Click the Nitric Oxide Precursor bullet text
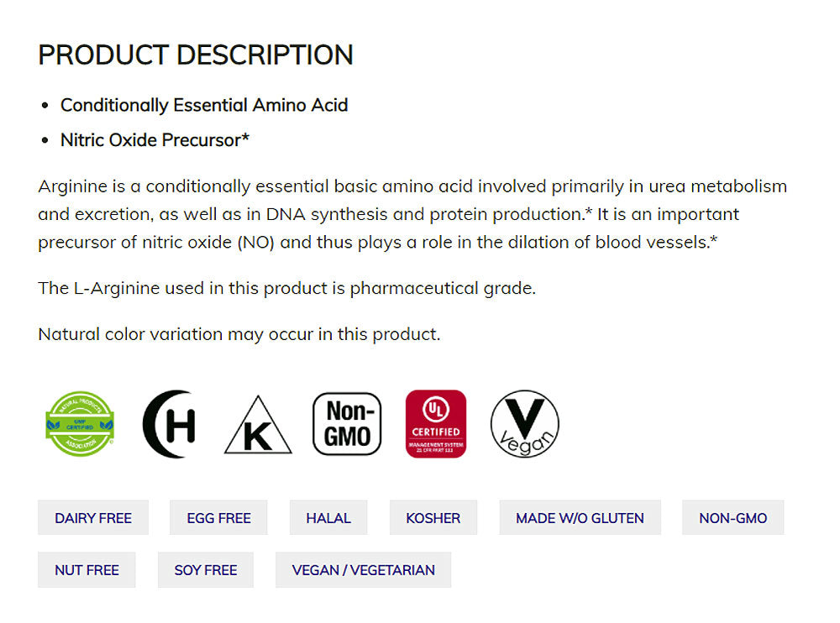 (x=155, y=140)
